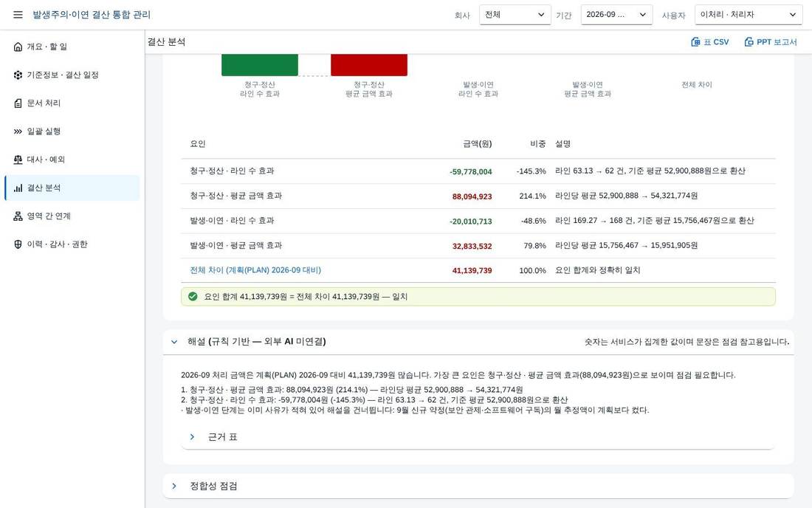Image resolution: width=812 pixels, height=508 pixels.
Task: Open the 사용자 dropdown showing 이처리 · 처리자
Action: pyautogui.click(x=749, y=15)
